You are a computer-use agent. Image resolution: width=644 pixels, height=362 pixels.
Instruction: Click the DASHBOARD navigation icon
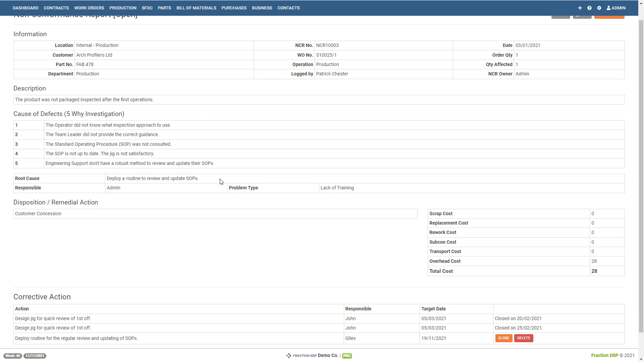25,7
